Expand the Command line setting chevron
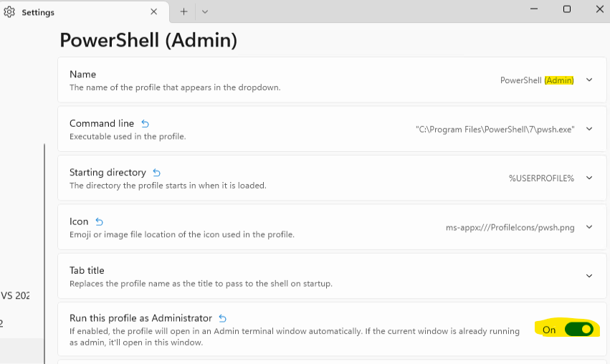 point(589,129)
